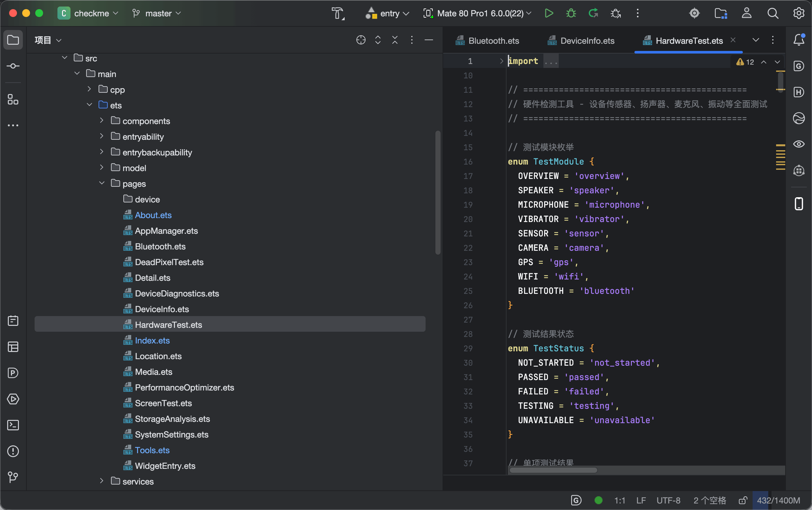Collapse all nodes in project panel
The height and width of the screenshot is (510, 812).
395,40
